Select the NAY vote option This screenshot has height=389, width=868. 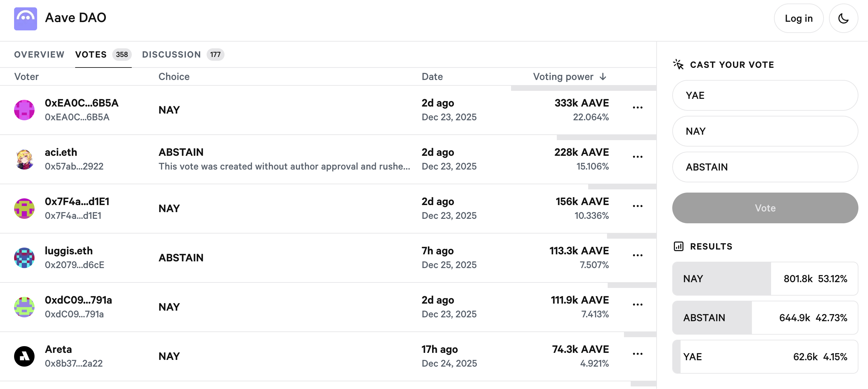(x=765, y=131)
